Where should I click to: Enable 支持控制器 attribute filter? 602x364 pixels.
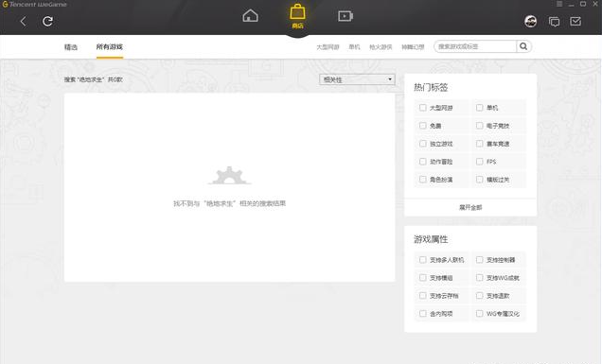[x=480, y=260]
